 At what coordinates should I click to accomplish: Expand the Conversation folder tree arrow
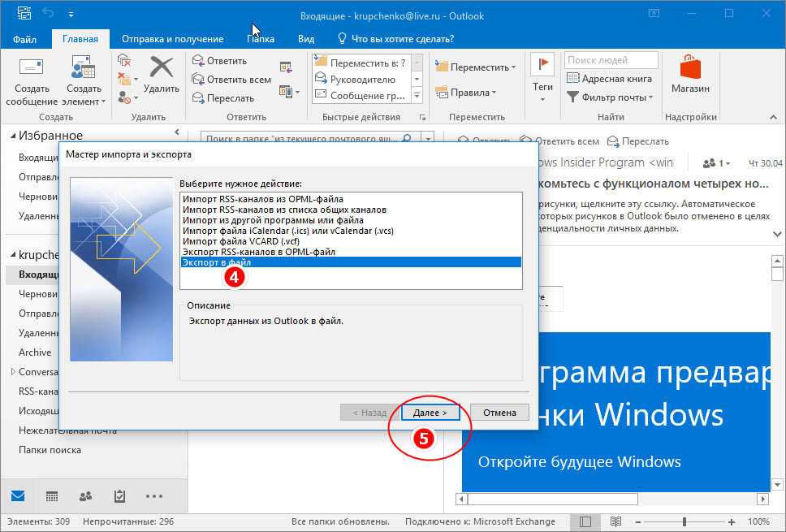(12, 372)
